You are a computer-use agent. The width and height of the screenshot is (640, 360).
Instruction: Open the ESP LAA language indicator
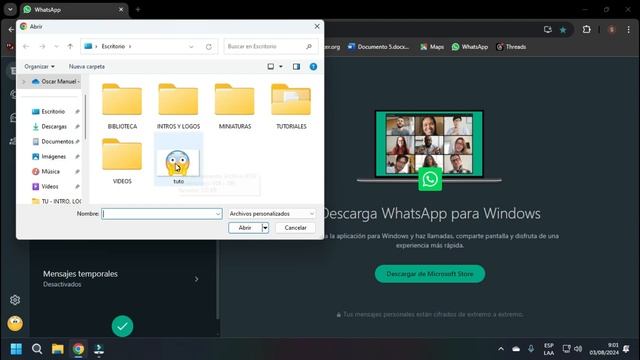click(x=549, y=349)
